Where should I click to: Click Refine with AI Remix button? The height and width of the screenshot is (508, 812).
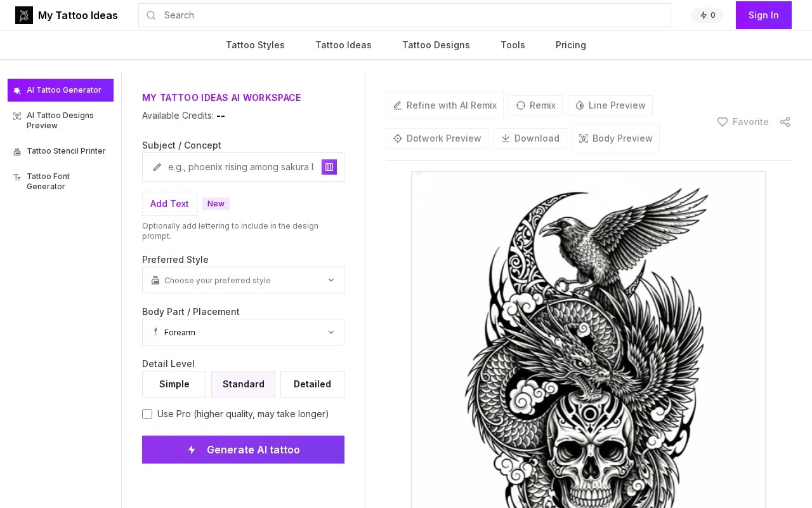(445, 105)
